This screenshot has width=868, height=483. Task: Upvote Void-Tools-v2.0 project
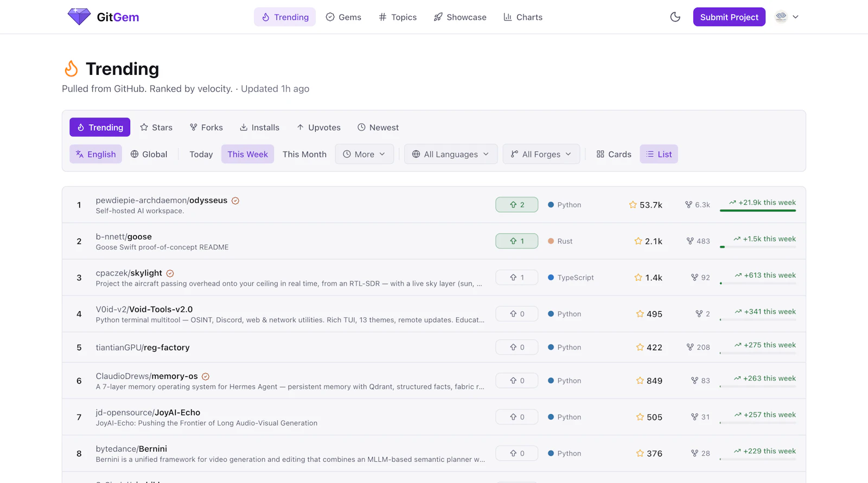coord(516,313)
